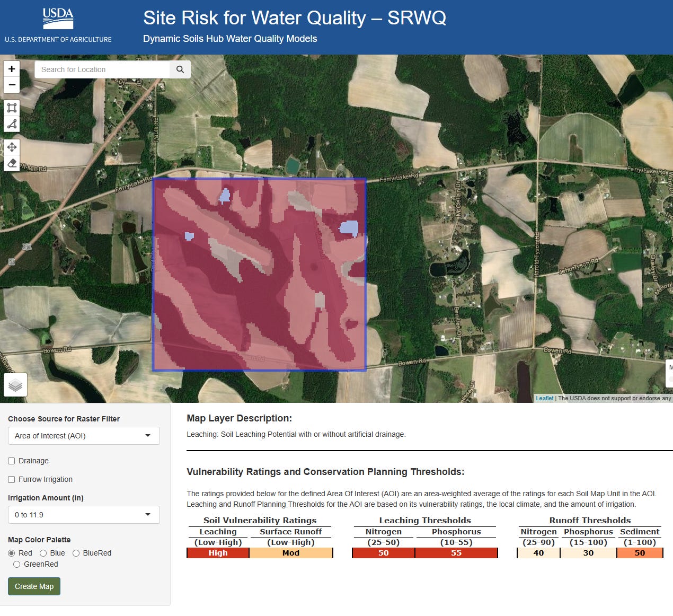
Task: Click the Map Color Palette label
Action: click(x=39, y=540)
